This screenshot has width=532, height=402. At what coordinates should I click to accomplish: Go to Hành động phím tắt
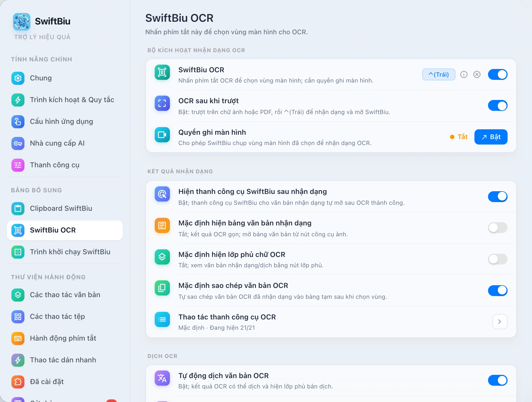point(65,338)
